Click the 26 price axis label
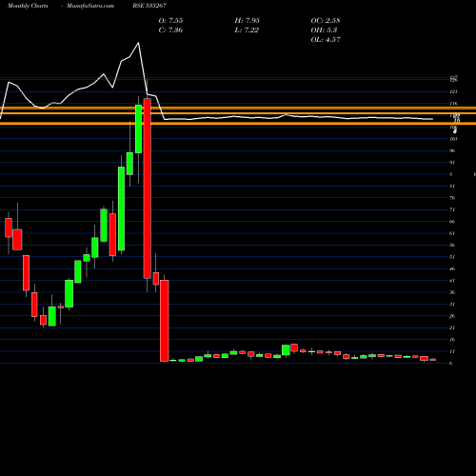The width and height of the screenshot is (476, 476). click(452, 316)
